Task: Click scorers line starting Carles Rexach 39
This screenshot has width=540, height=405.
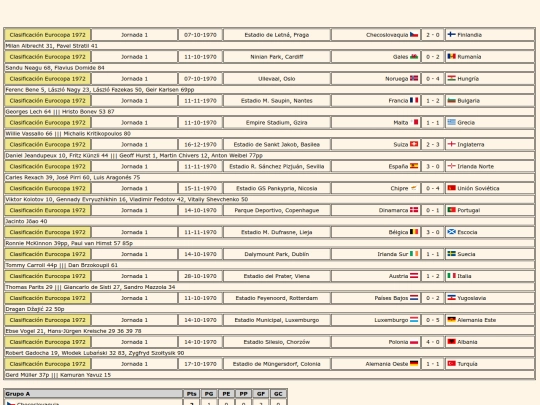Action: click(x=73, y=177)
